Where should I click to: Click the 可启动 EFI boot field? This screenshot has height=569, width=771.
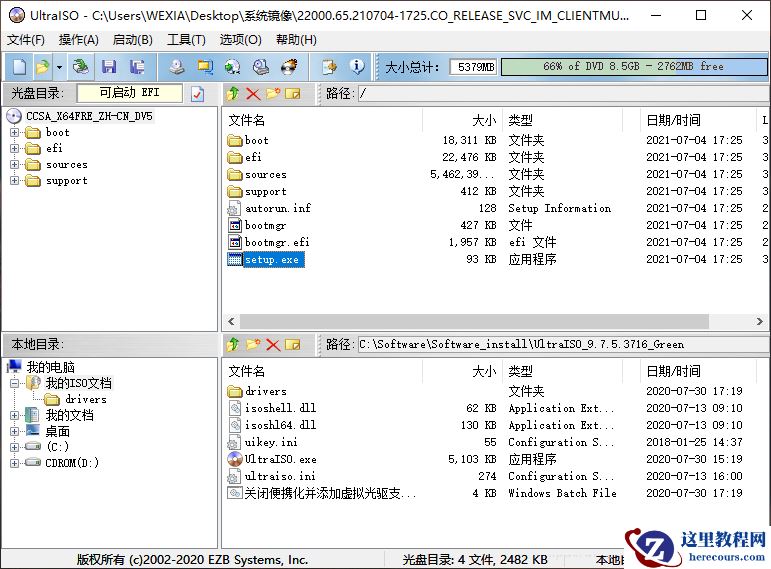[129, 93]
